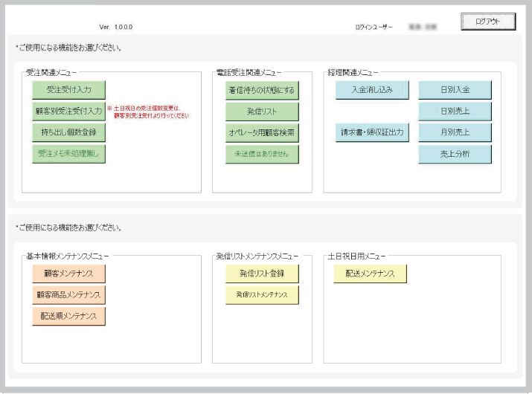Select 日別売上 report button
The height and width of the screenshot is (394, 532).
point(455,112)
